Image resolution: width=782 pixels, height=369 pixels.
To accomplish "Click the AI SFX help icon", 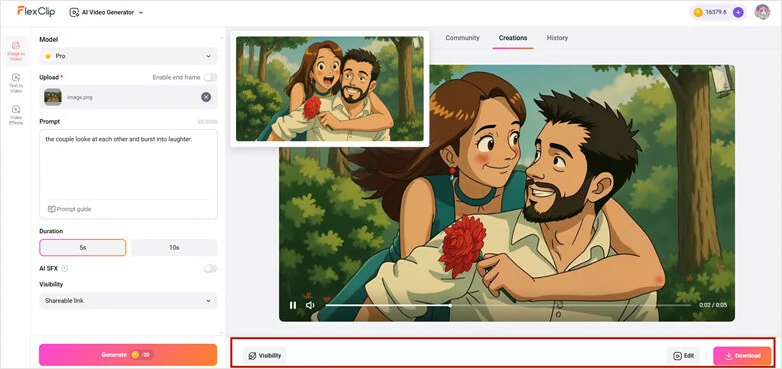I will click(64, 269).
